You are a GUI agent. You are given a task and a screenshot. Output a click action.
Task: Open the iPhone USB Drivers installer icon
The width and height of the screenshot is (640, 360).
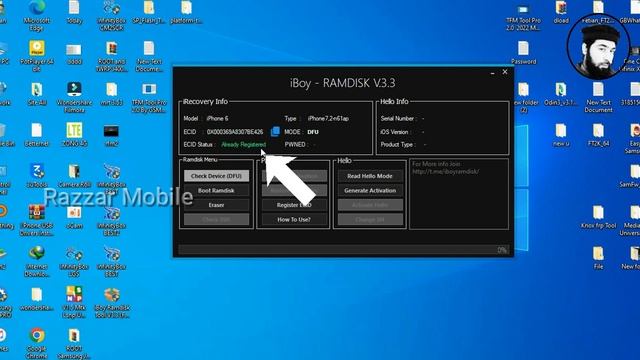[x=37, y=220]
